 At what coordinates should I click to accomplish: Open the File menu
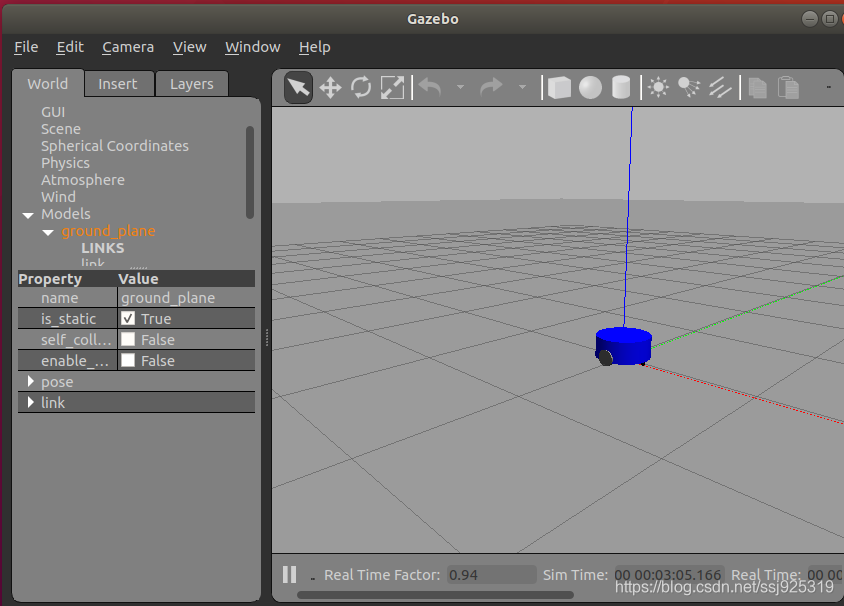click(26, 47)
